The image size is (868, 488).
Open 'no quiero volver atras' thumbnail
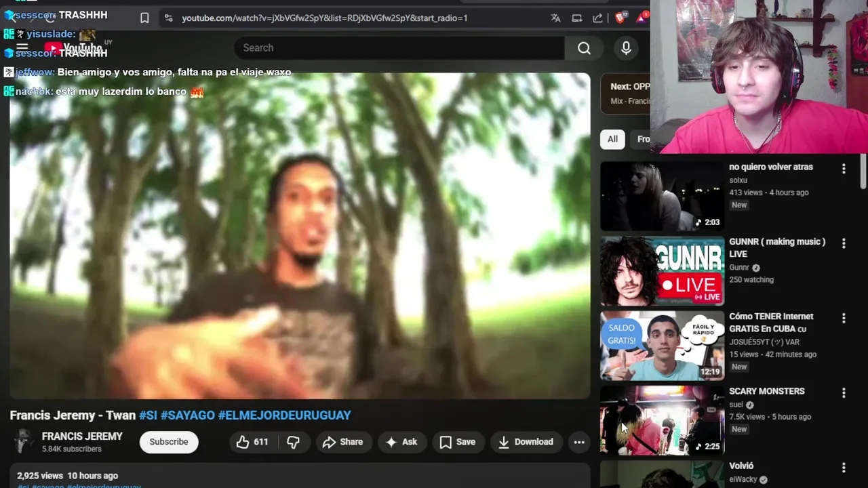tap(662, 196)
